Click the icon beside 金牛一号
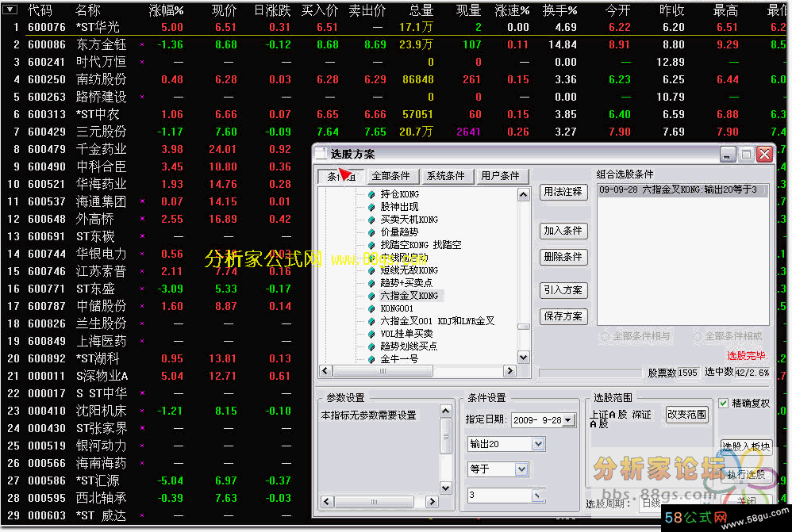Screen dimensions: 792x532 (x=371, y=359)
